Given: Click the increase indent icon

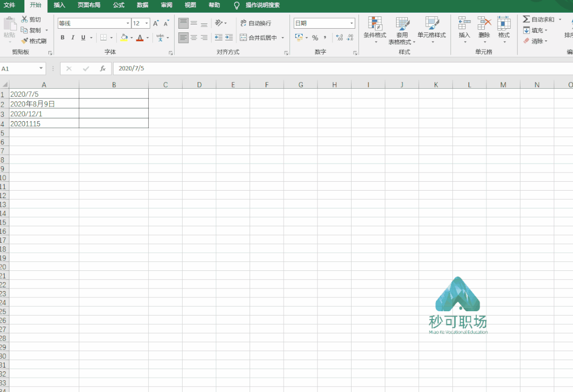Looking at the screenshot, I should [229, 38].
